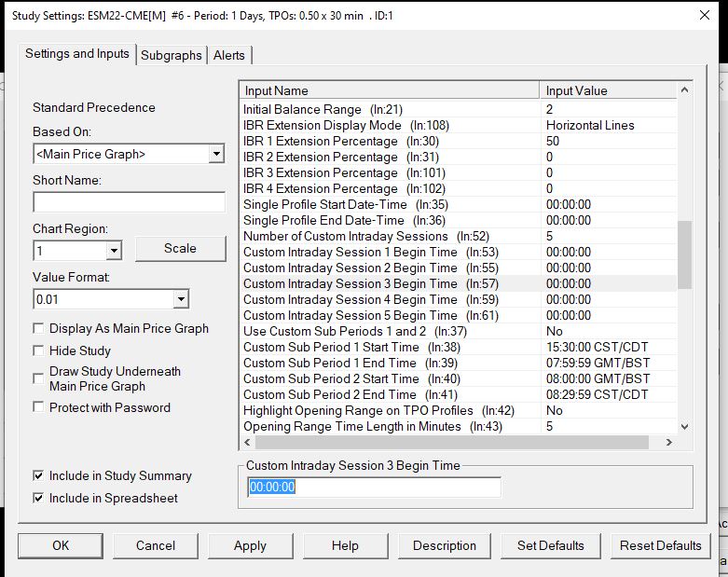Open the Chart Region dropdown
Image resolution: width=728 pixels, height=577 pixels.
[114, 251]
